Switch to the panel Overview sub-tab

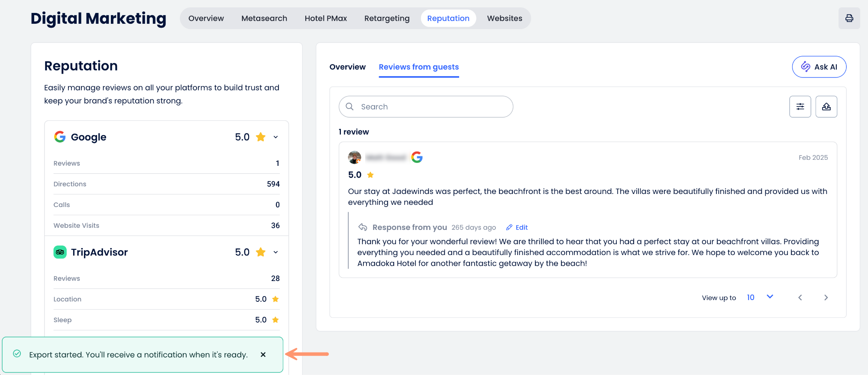tap(347, 67)
